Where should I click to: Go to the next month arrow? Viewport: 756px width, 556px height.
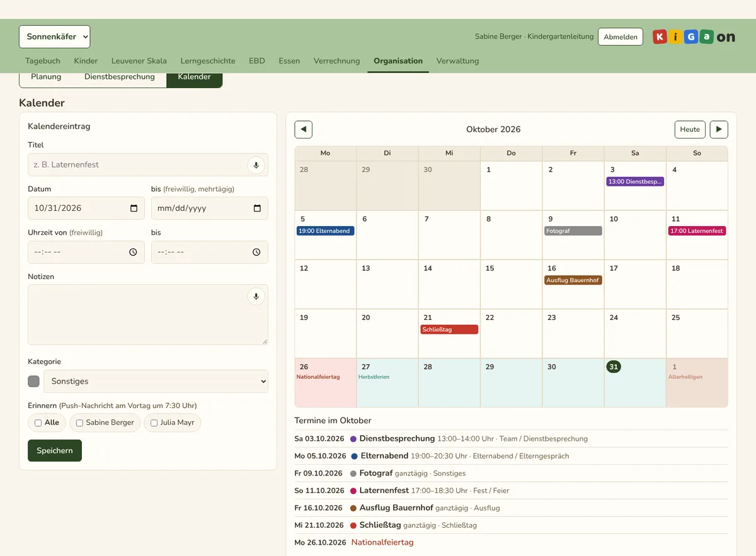[719, 130]
